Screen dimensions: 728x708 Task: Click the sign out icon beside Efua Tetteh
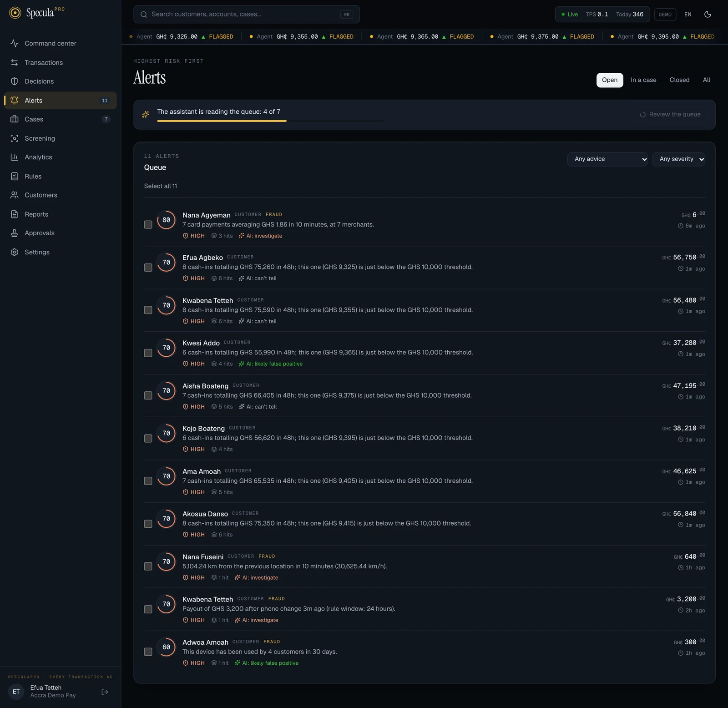point(105,692)
